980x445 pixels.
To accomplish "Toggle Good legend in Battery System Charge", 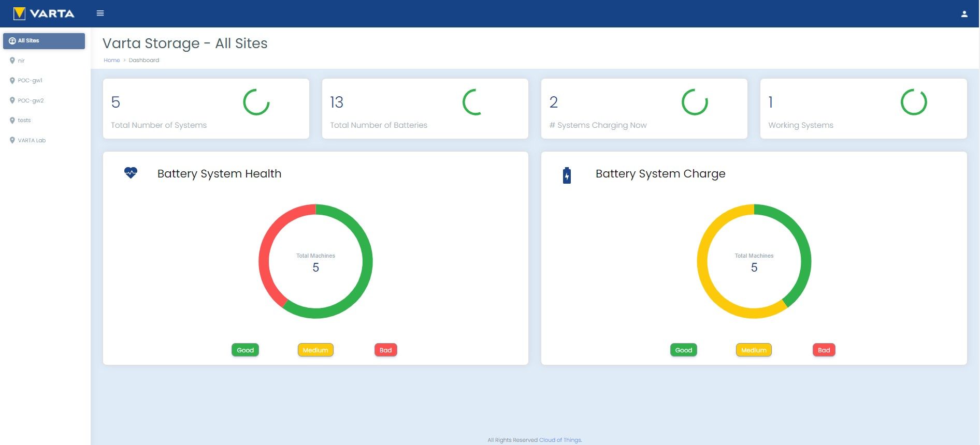I will (683, 350).
